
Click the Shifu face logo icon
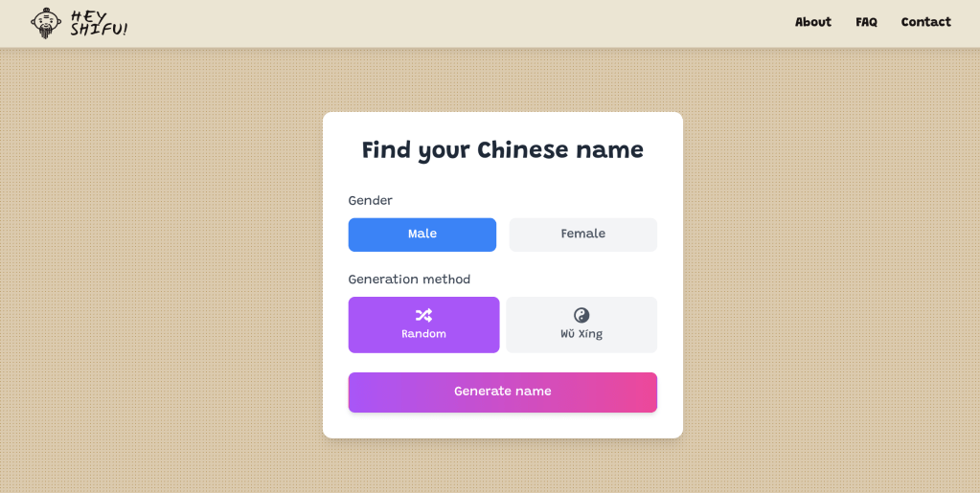46,23
